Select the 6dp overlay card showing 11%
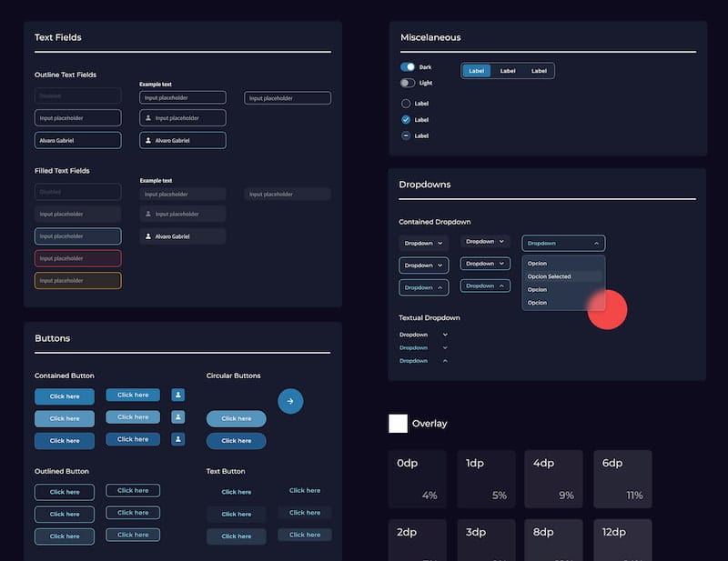Viewport: 728px width, 561px height. (x=622, y=479)
